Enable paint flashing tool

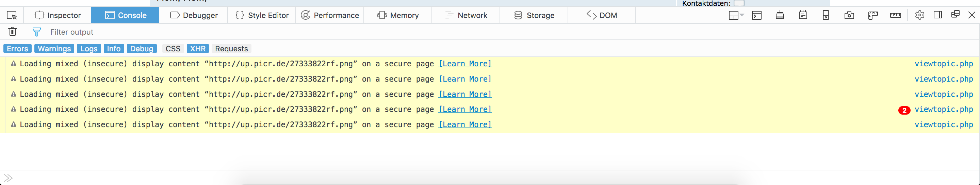click(780, 15)
